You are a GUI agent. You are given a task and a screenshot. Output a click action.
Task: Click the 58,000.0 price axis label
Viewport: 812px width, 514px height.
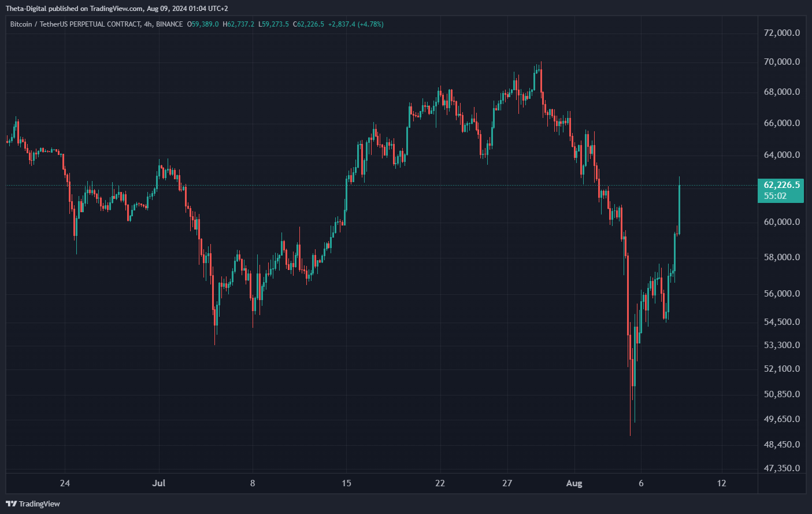coord(782,257)
